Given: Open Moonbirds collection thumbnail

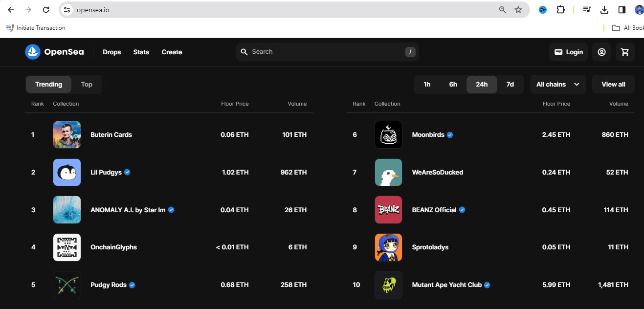Looking at the screenshot, I should click(x=388, y=134).
